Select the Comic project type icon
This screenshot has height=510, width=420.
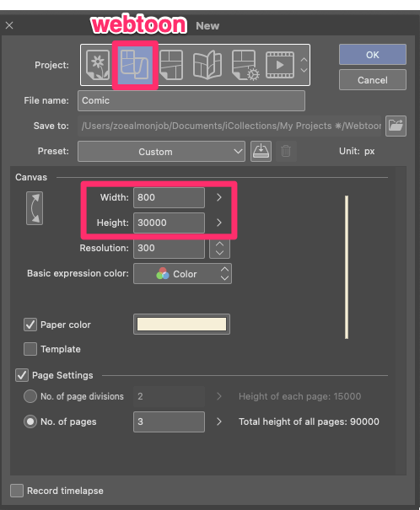171,65
